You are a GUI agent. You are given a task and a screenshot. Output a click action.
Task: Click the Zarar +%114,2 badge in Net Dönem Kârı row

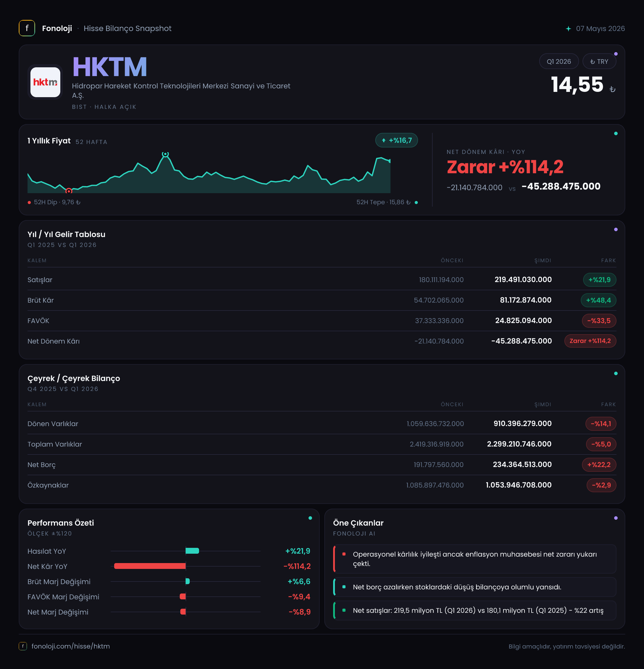(x=590, y=341)
